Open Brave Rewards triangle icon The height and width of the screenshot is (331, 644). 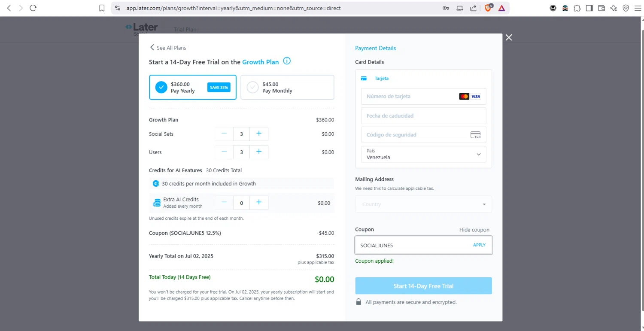[501, 8]
